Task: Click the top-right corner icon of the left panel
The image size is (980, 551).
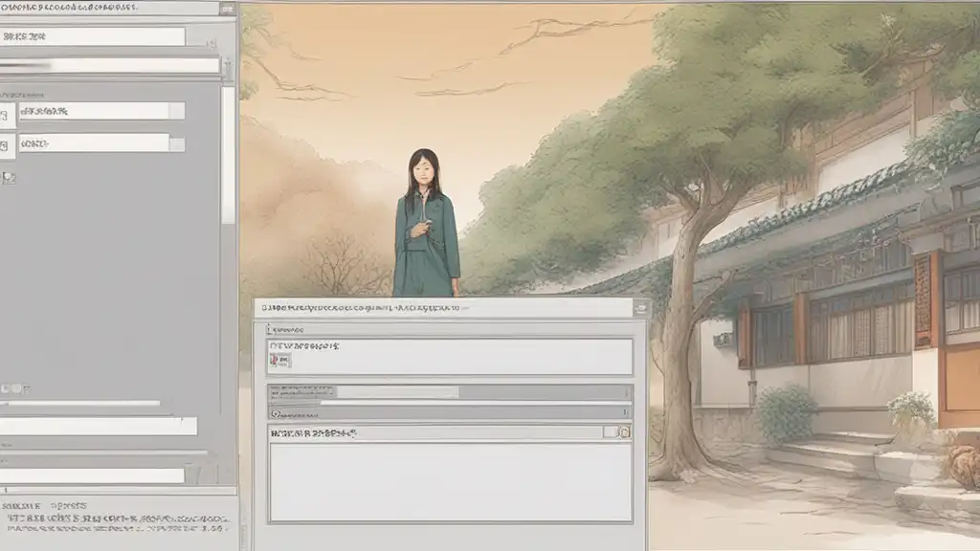Action: [x=226, y=9]
